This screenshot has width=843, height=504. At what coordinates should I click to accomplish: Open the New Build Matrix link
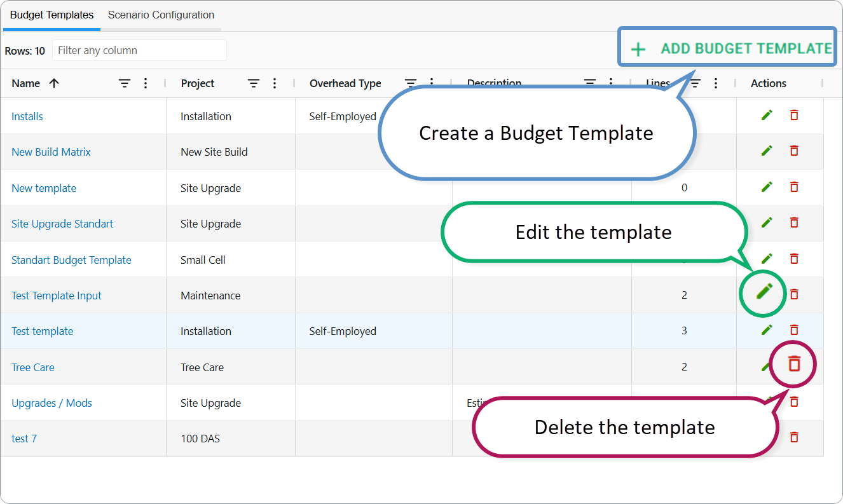click(51, 152)
